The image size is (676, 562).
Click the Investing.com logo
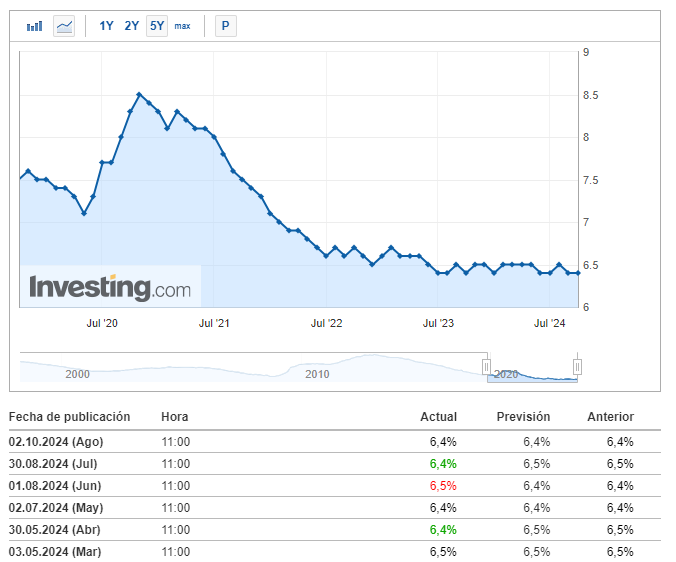[110, 287]
